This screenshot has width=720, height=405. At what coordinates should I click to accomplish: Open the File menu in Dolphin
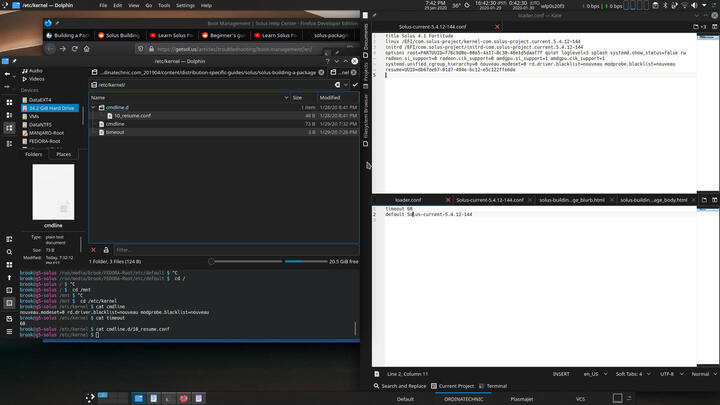point(103,6)
